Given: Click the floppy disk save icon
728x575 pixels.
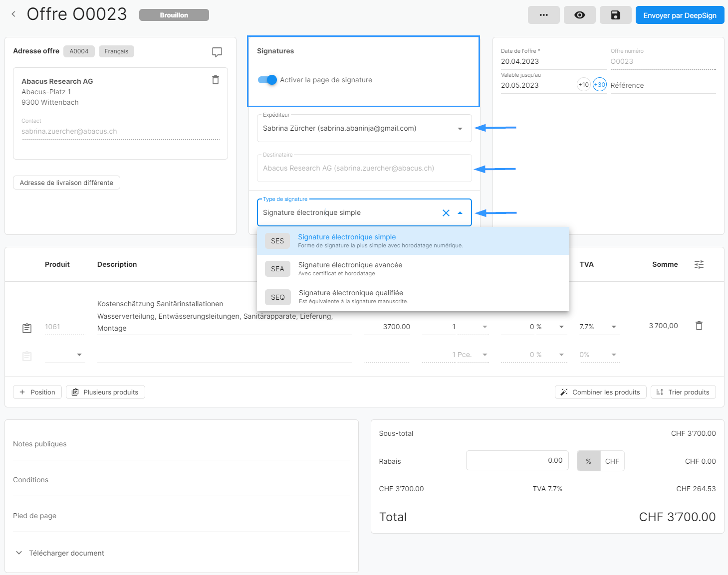Looking at the screenshot, I should coord(615,15).
